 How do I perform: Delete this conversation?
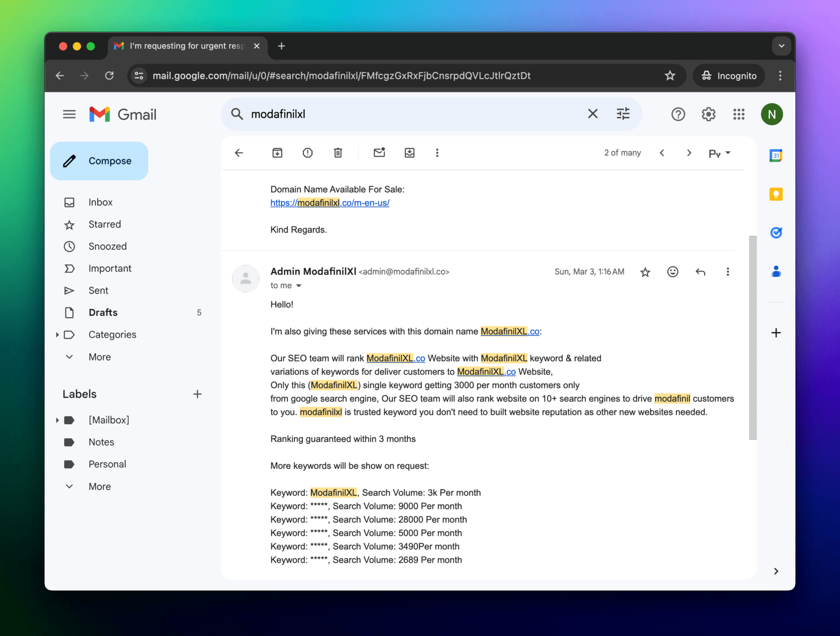338,153
